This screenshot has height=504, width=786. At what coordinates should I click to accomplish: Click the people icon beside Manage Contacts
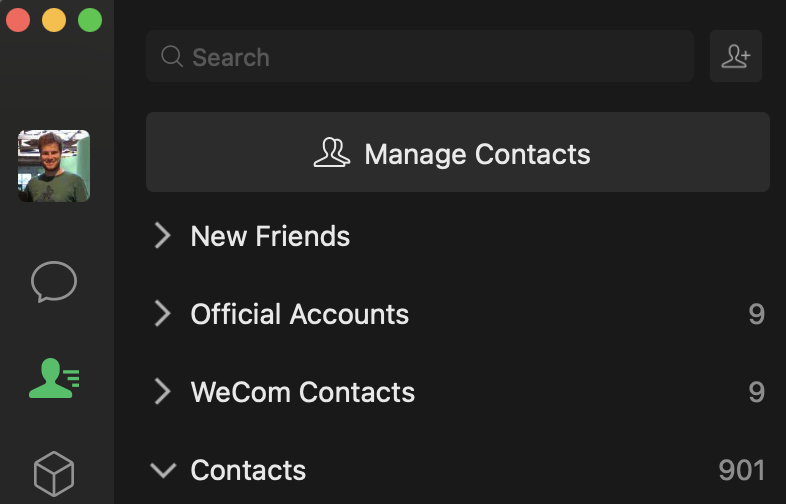click(x=332, y=153)
